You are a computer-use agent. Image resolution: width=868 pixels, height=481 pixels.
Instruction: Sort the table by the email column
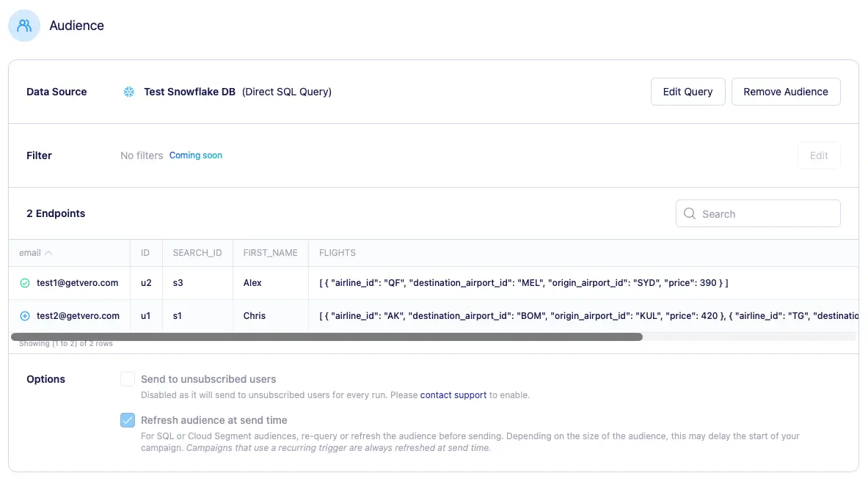pos(28,252)
